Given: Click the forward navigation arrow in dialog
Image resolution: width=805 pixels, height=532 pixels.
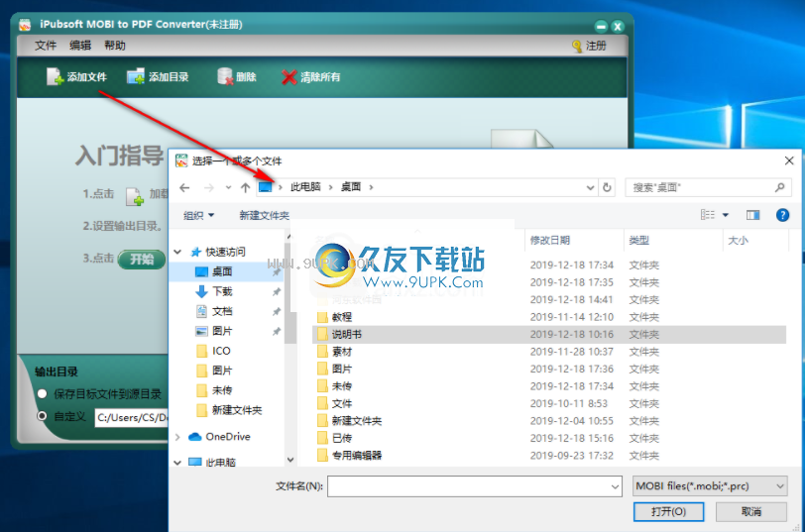Looking at the screenshot, I should tap(208, 188).
